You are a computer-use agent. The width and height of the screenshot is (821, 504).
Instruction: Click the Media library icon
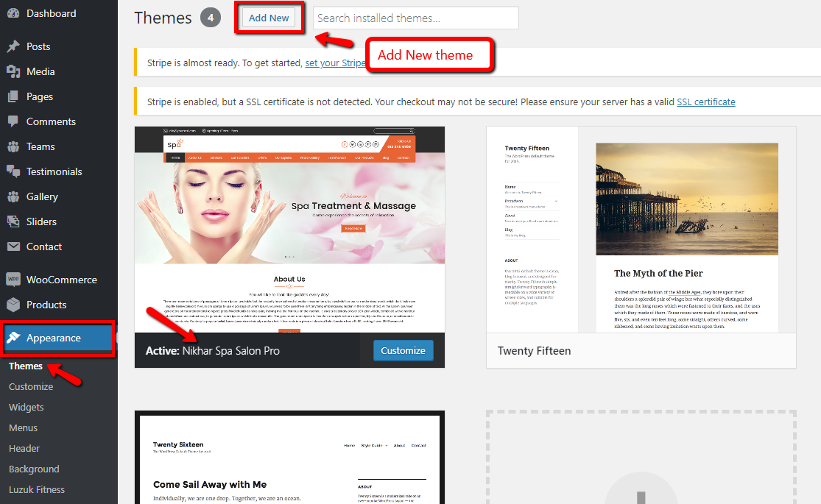(x=13, y=71)
